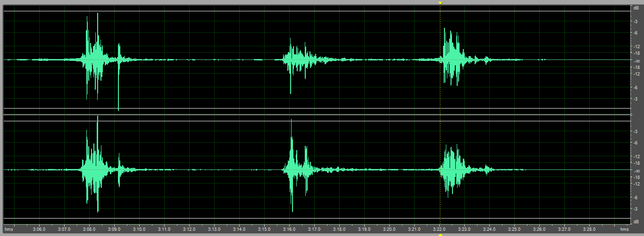Click the upper channel burst near 3:08
644x236 pixels.
click(94, 57)
